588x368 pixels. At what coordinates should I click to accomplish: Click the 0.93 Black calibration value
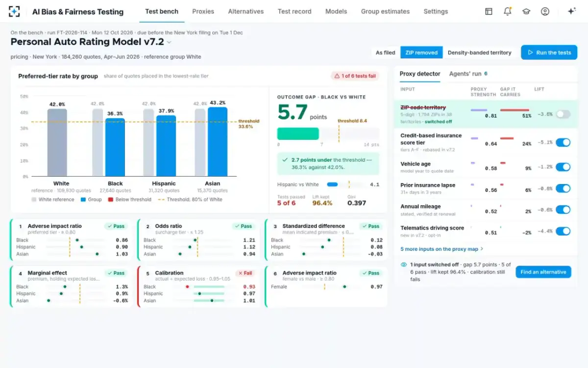click(x=249, y=287)
